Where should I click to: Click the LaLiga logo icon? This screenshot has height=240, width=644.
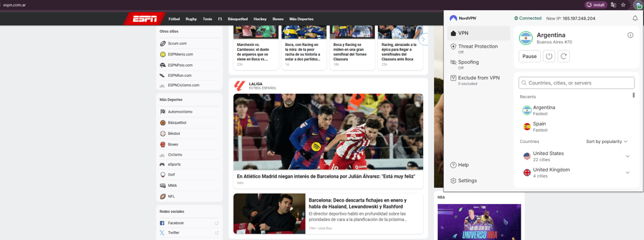(240, 86)
